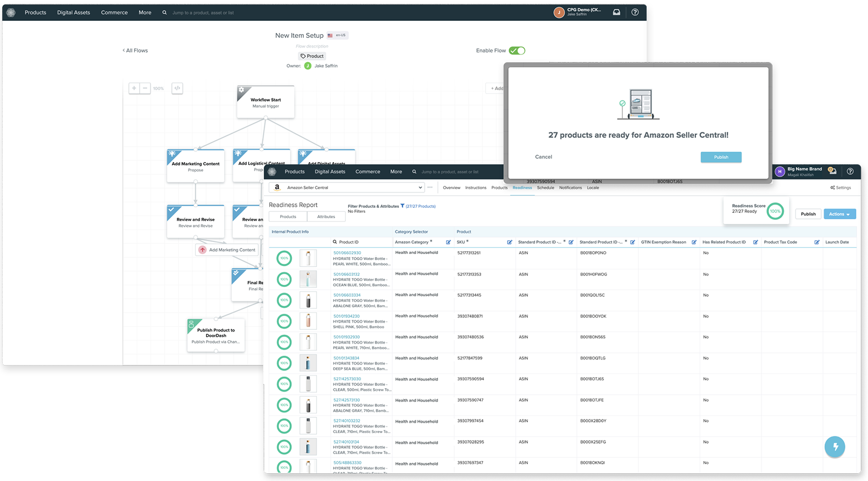Expand the Actions dropdown
Image resolution: width=868 pixels, height=481 pixels.
coord(839,214)
